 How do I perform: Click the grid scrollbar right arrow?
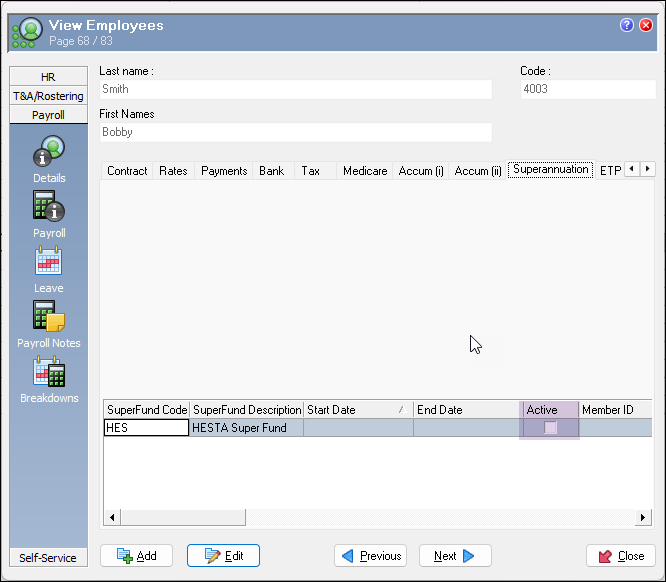(643, 517)
